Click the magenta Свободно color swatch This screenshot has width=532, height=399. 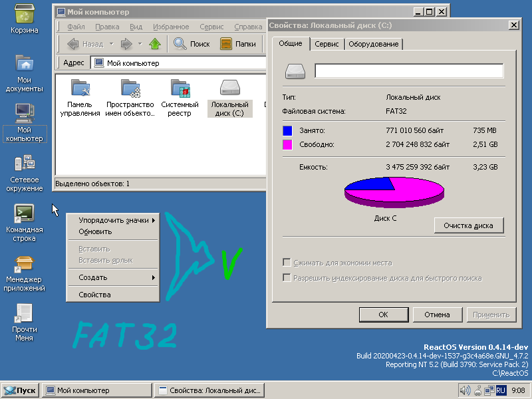pos(287,145)
